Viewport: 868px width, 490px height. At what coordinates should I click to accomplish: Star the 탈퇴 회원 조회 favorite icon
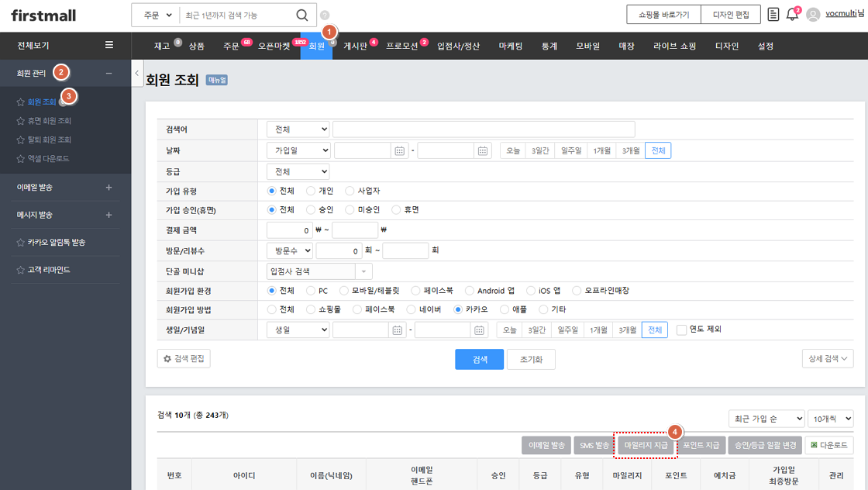click(20, 140)
